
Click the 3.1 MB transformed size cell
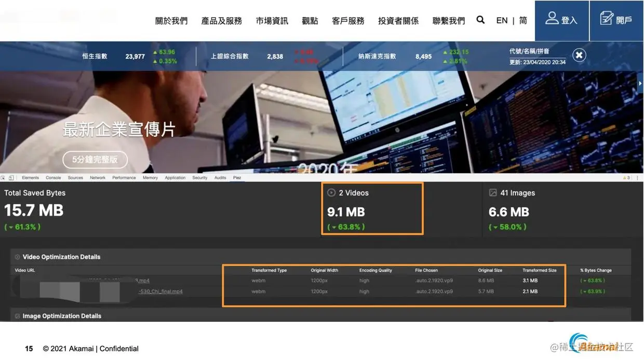click(x=530, y=281)
